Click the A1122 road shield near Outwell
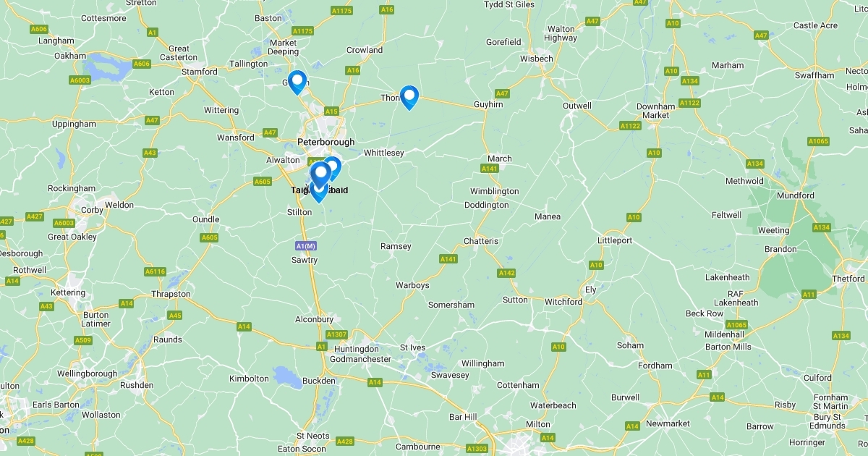This screenshot has width=868, height=456. click(x=631, y=126)
